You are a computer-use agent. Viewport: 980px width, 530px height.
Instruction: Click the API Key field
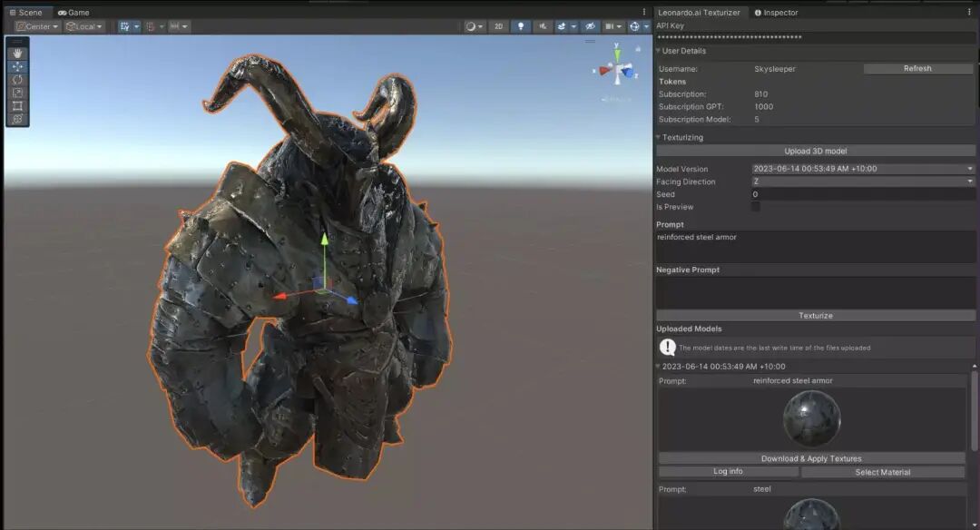tap(815, 37)
